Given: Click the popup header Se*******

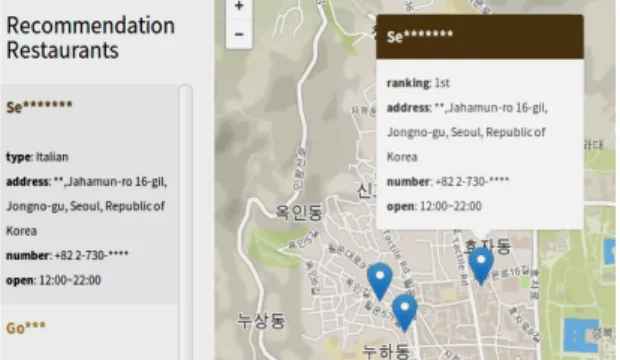Looking at the screenshot, I should click(480, 37).
